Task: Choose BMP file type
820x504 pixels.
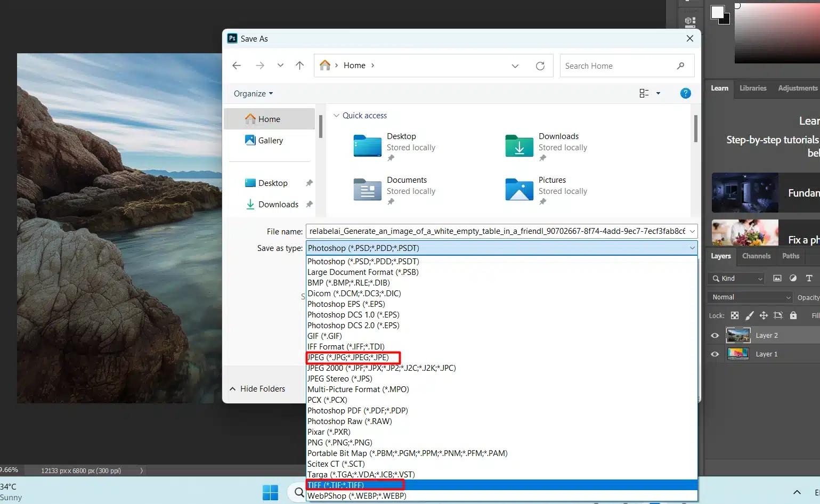Action: pyautogui.click(x=501, y=283)
